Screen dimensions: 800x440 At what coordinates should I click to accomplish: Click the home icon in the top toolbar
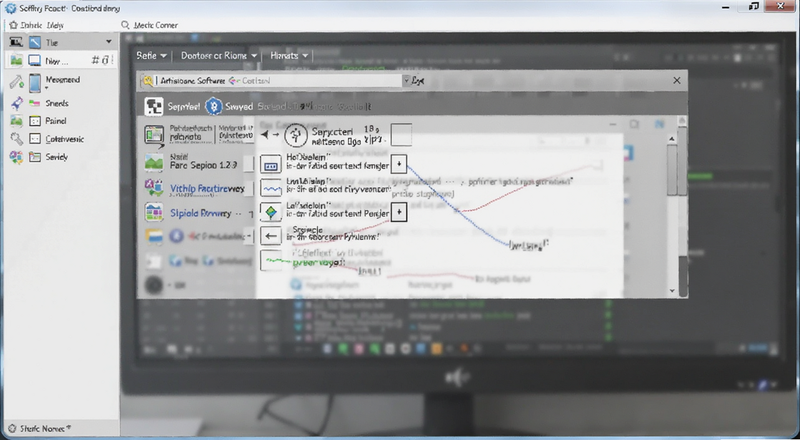pos(13,25)
